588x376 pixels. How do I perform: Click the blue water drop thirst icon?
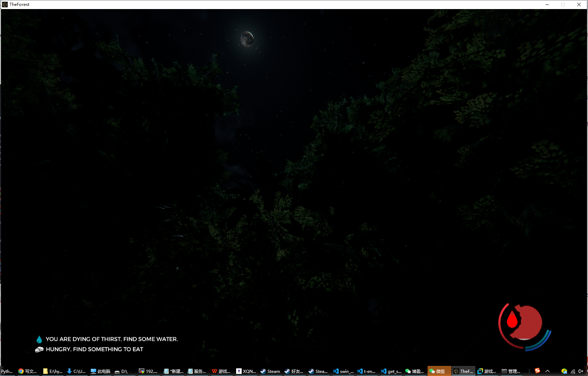(39, 339)
